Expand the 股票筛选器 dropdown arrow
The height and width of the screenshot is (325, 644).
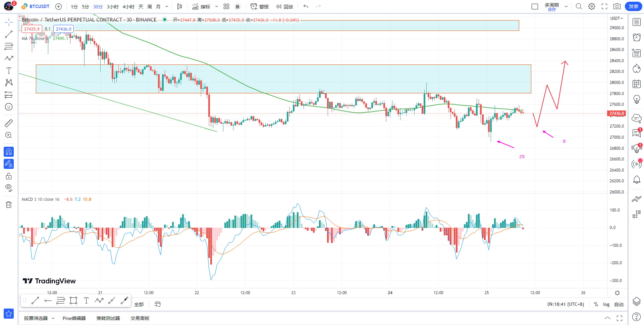click(x=53, y=318)
